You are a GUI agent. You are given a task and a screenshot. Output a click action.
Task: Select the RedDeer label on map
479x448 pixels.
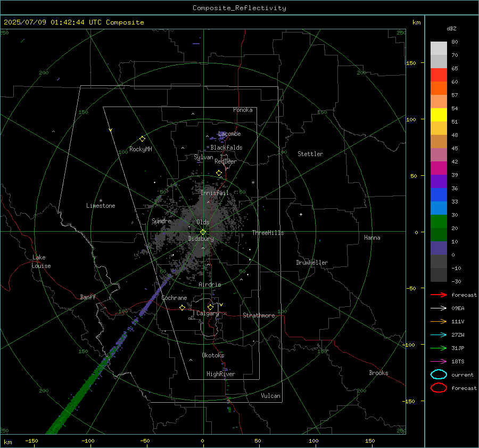[226, 161]
